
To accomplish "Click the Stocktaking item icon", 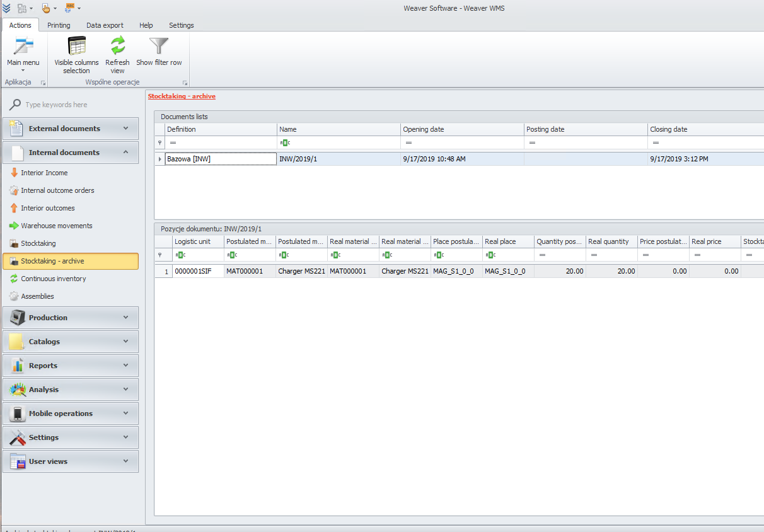I will coord(14,243).
